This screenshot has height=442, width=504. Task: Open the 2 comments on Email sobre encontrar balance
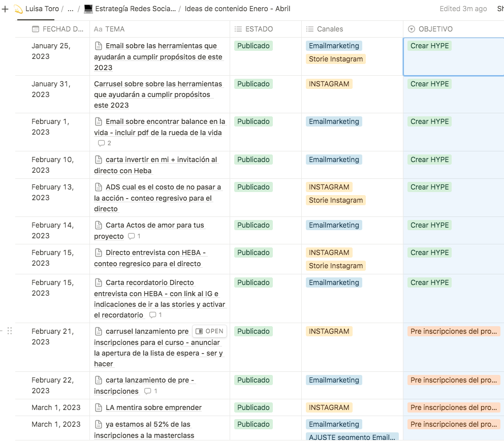[105, 143]
